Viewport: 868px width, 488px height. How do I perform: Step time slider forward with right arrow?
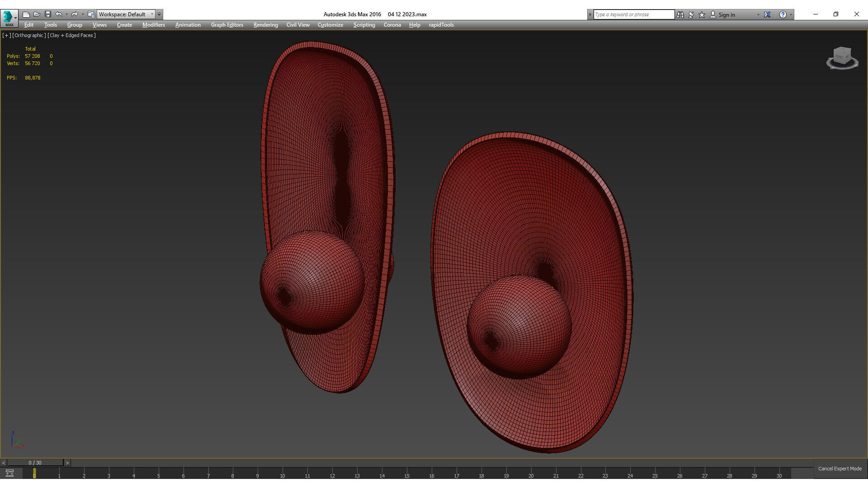(67, 463)
